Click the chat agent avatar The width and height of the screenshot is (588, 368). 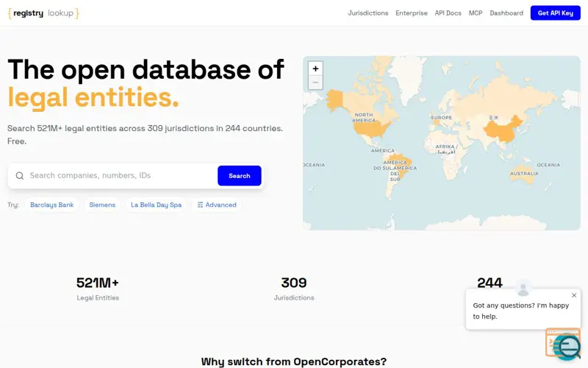(x=523, y=288)
